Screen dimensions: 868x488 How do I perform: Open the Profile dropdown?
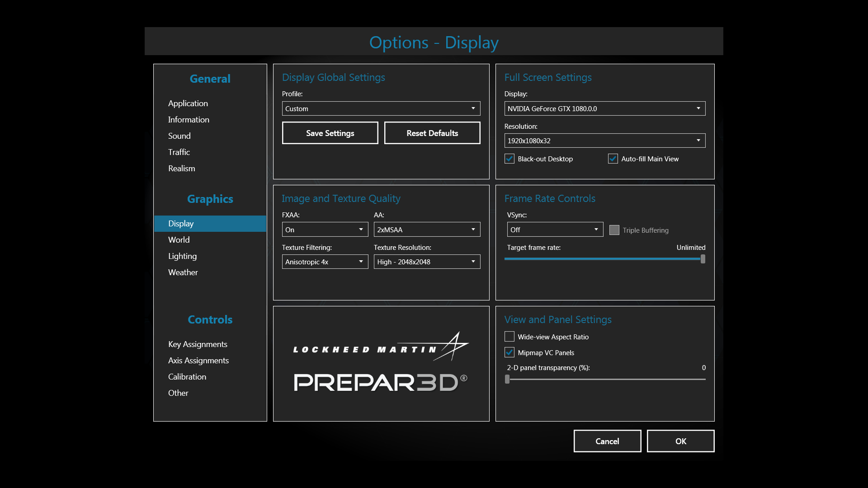381,108
